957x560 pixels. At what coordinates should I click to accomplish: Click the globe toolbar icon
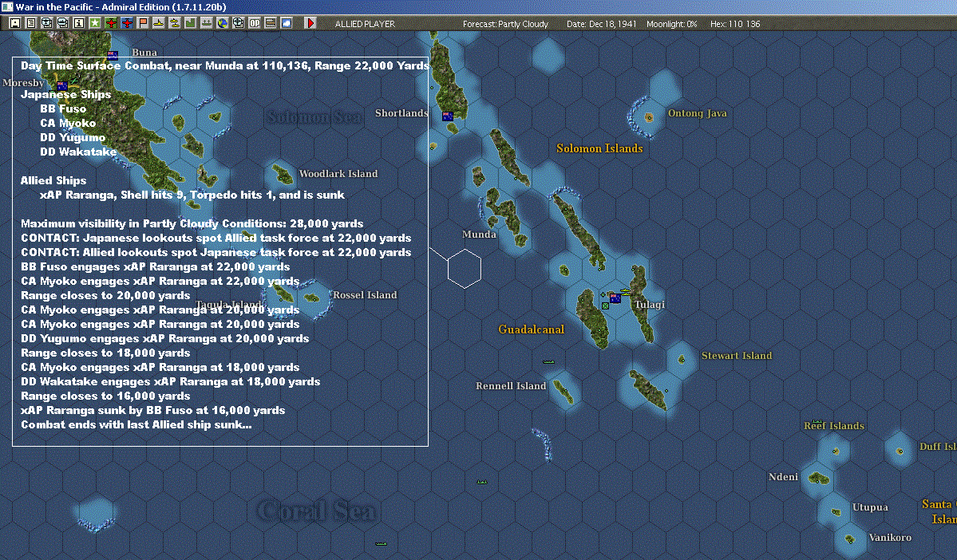(x=222, y=23)
